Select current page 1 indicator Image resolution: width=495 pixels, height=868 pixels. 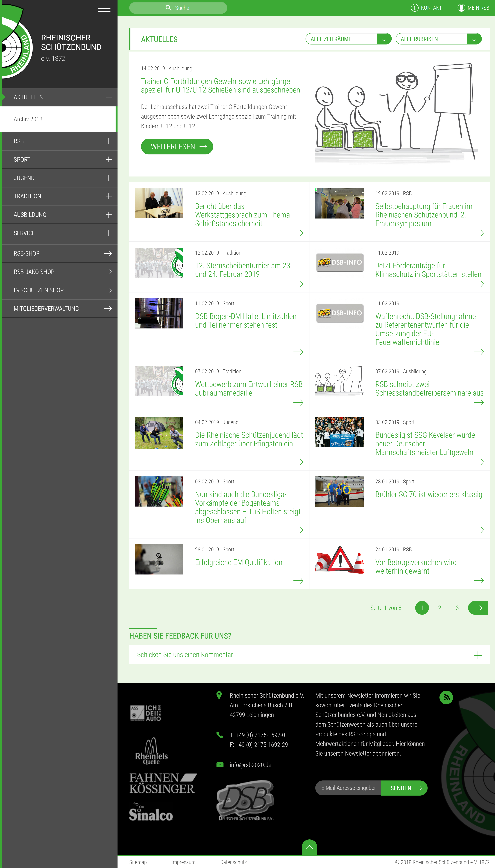click(422, 608)
